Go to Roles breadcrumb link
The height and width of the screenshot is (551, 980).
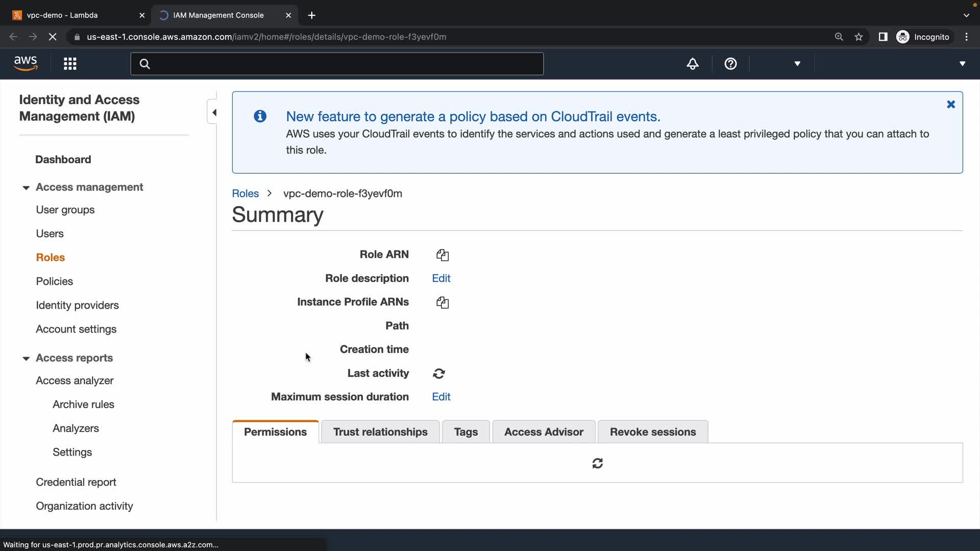point(245,193)
